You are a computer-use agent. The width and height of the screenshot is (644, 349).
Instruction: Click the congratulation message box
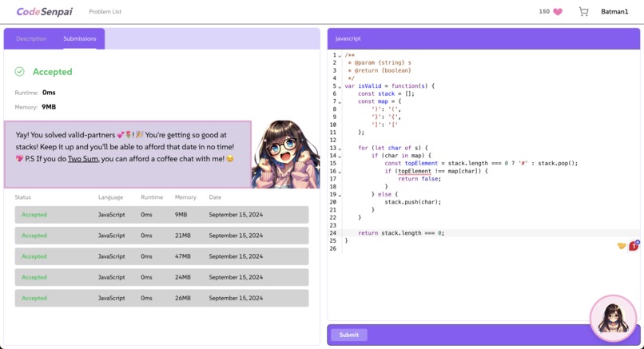tap(128, 154)
